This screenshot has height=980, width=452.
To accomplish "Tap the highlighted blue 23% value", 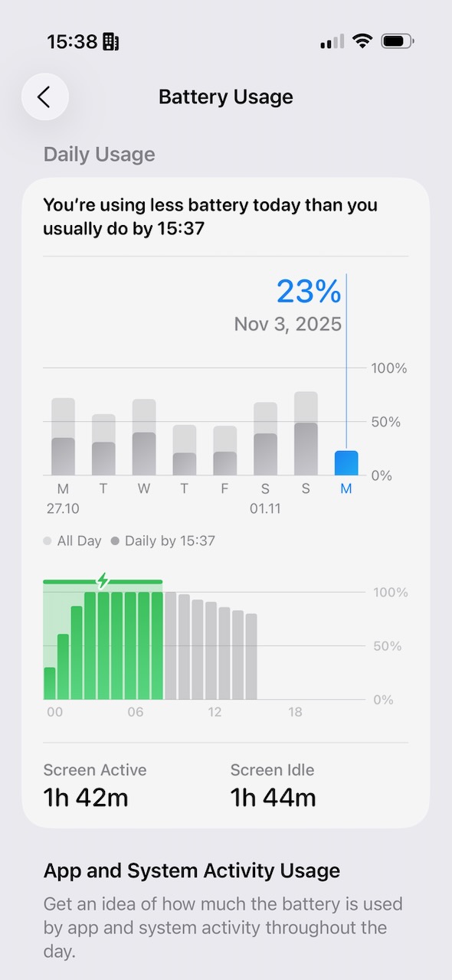I will [x=309, y=291].
